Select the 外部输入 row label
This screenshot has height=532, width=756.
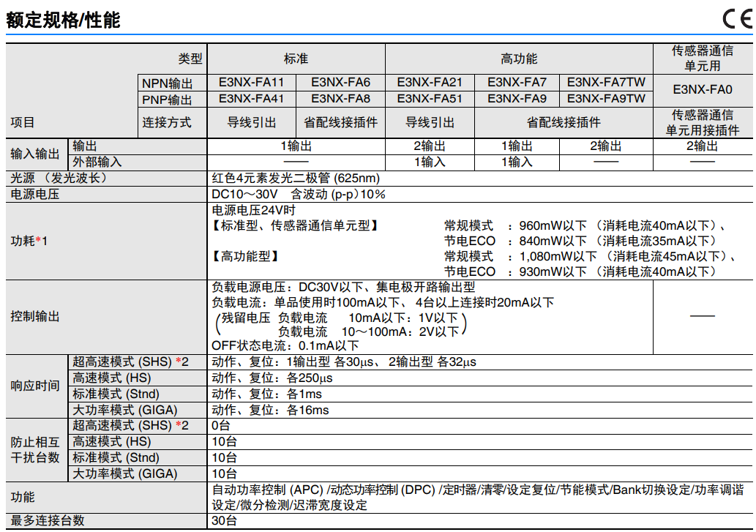click(97, 162)
